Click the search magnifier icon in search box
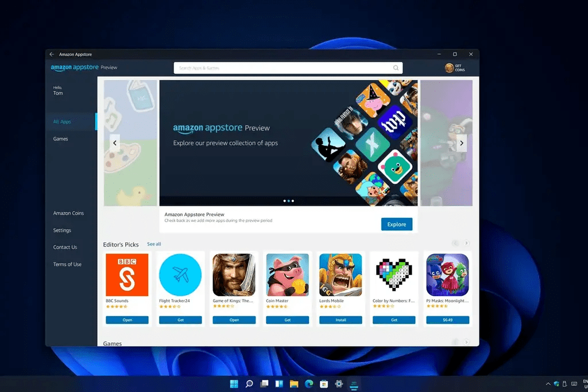This screenshot has height=392, width=588. (x=396, y=68)
